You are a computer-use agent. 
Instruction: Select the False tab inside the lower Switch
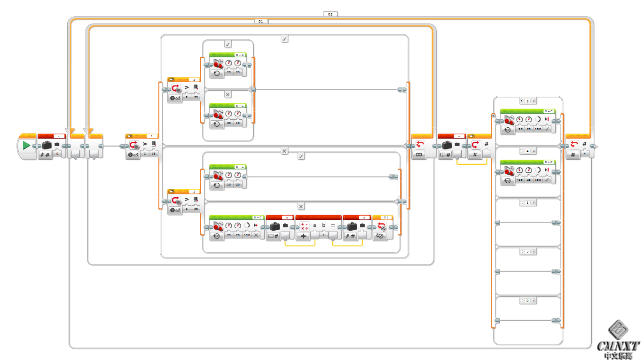301,206
